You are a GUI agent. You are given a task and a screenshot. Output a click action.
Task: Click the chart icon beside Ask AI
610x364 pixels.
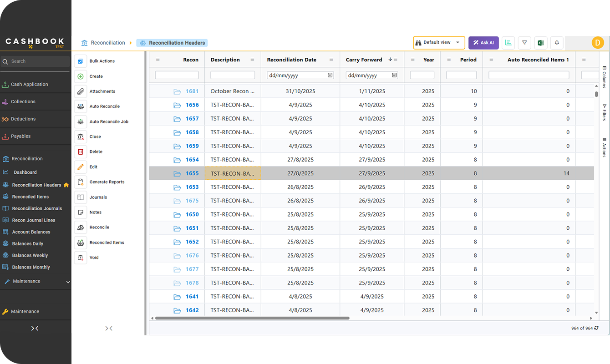pos(508,43)
